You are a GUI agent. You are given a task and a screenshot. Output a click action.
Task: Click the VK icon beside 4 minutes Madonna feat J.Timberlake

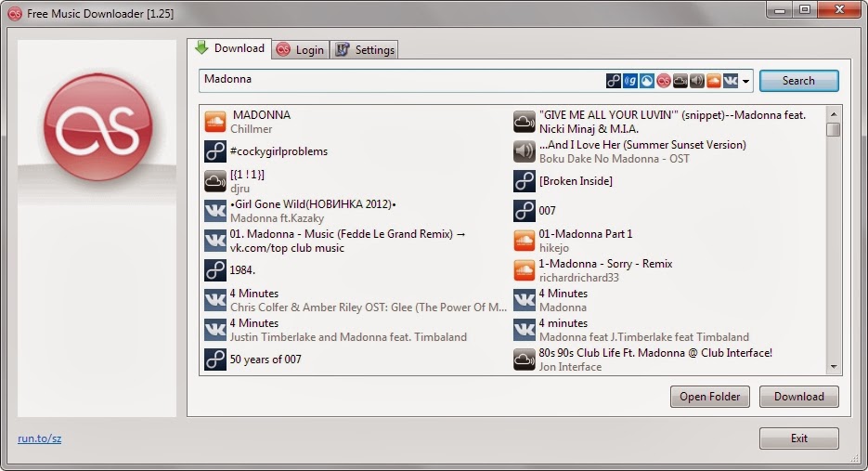[x=525, y=330]
